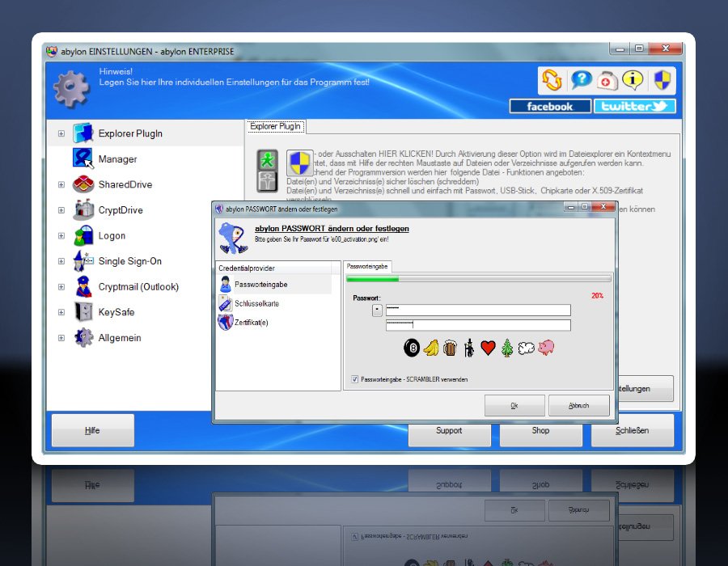
Task: Click the 8-ball scrambler symbol
Action: coord(412,348)
